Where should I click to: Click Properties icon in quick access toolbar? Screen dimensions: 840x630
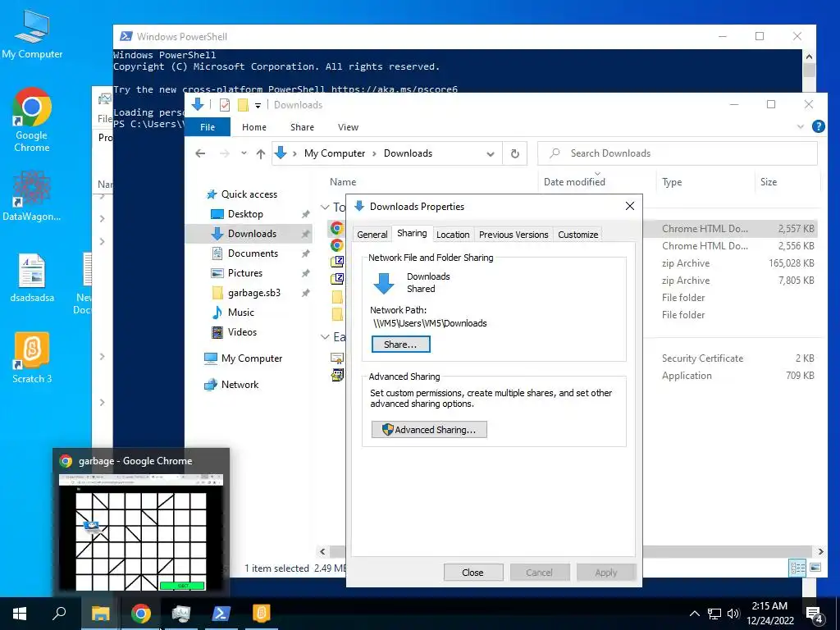pos(225,105)
